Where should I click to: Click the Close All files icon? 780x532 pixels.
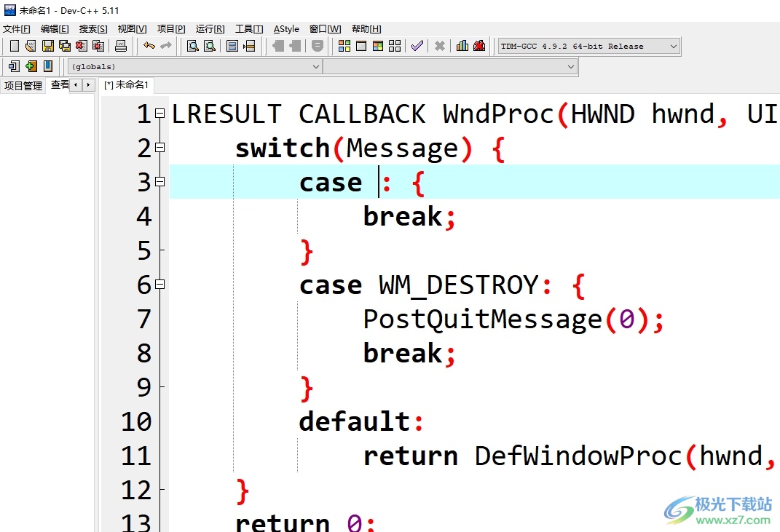click(98, 47)
